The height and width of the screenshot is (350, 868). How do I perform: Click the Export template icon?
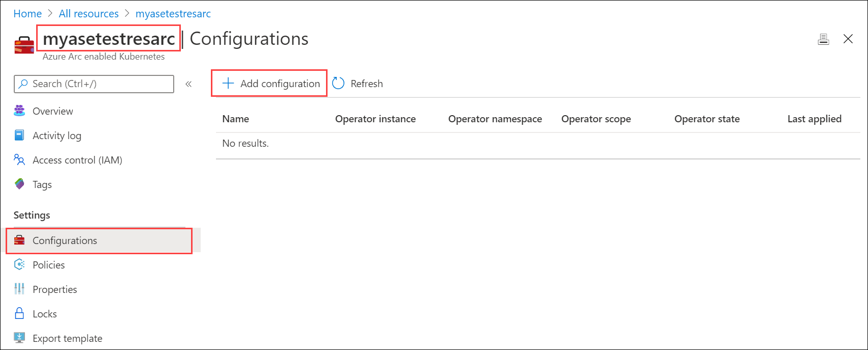coord(19,338)
